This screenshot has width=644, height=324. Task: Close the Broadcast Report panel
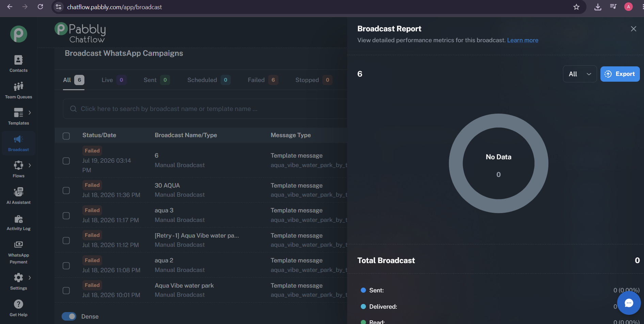(x=633, y=29)
